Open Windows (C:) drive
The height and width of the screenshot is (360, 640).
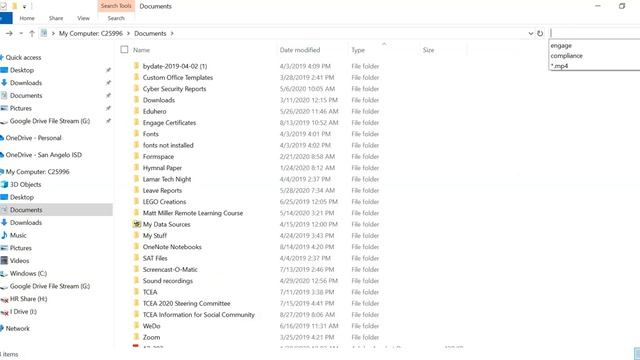coord(28,273)
